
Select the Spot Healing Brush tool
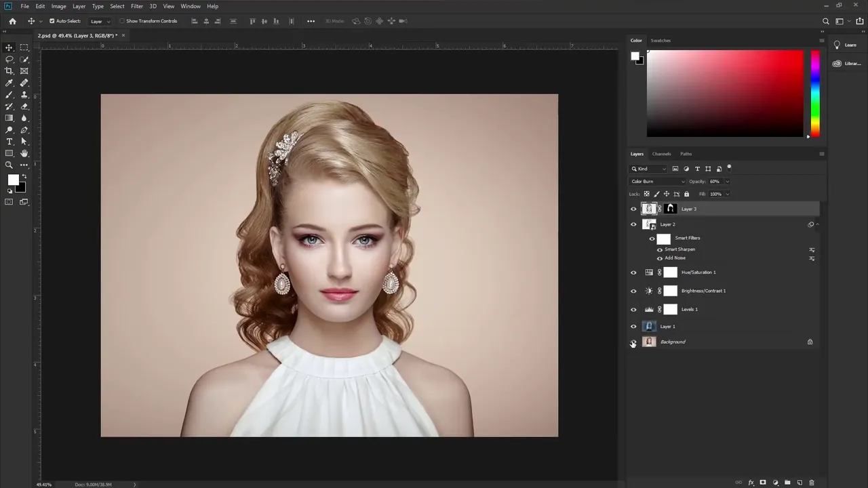click(24, 83)
